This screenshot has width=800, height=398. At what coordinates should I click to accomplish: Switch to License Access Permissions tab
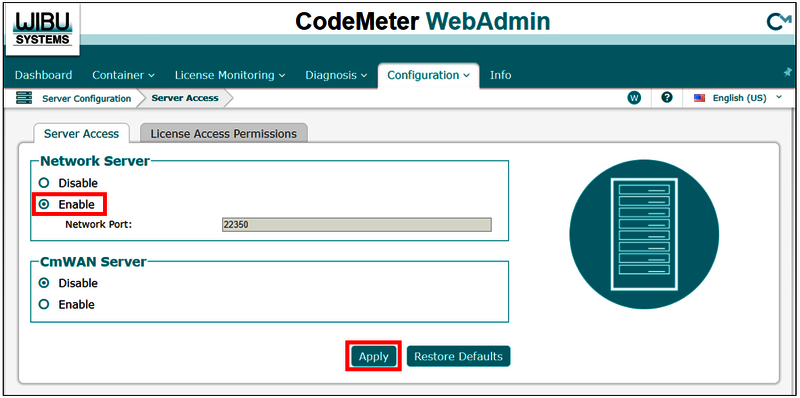tap(223, 134)
